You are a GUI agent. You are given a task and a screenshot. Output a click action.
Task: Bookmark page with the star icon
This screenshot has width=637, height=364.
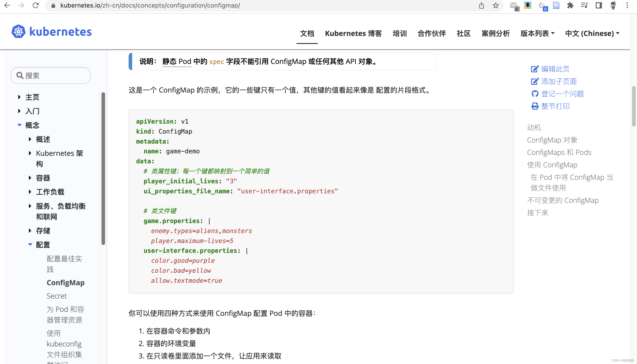496,5
